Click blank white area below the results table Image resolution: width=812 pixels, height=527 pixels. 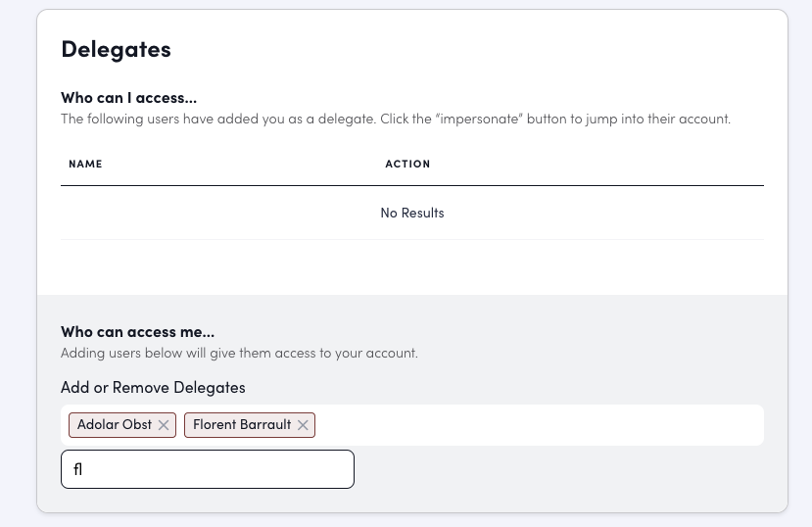(x=411, y=266)
